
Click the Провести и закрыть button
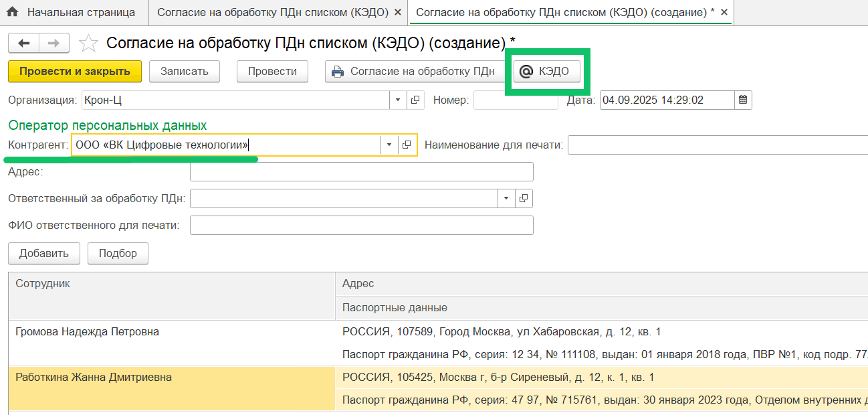click(x=74, y=72)
